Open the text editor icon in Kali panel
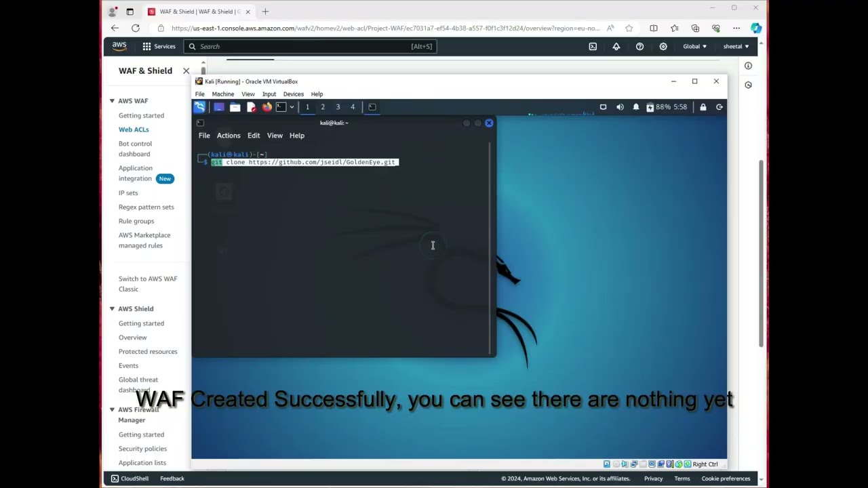The width and height of the screenshot is (868, 488). 251,107
